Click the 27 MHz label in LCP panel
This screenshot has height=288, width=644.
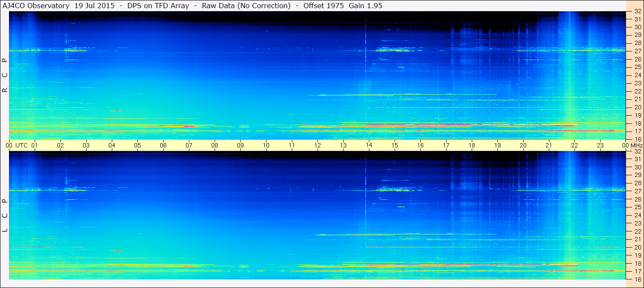click(x=637, y=191)
